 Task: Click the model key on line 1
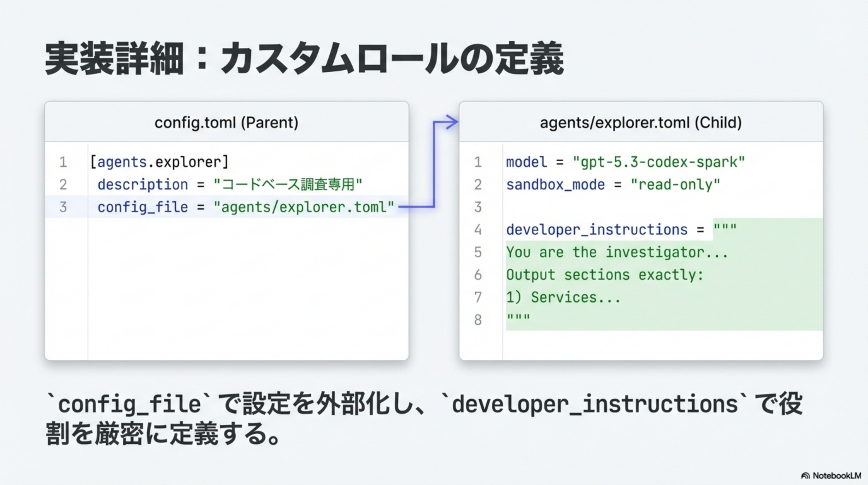click(526, 162)
